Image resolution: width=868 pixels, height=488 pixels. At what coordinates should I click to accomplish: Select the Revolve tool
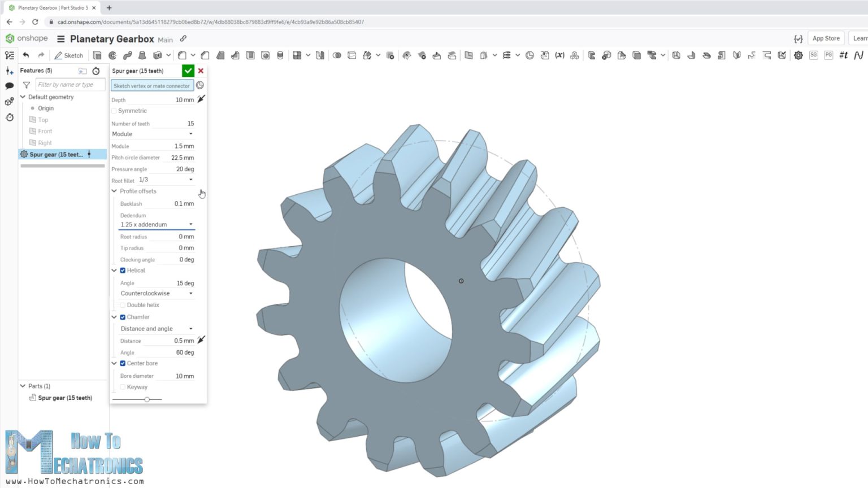pos(111,55)
